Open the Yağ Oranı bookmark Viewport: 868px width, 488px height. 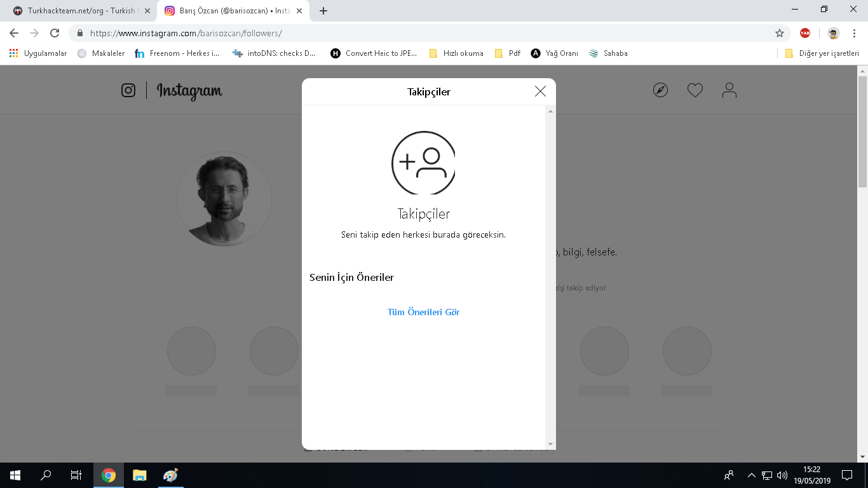(x=555, y=53)
